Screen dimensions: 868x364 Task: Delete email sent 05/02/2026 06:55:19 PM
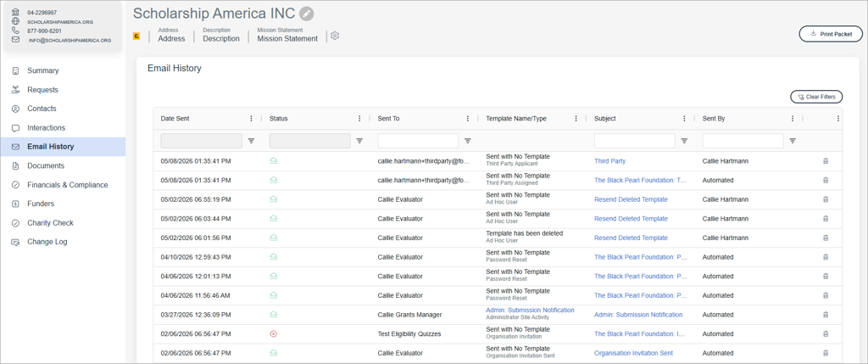click(x=826, y=199)
